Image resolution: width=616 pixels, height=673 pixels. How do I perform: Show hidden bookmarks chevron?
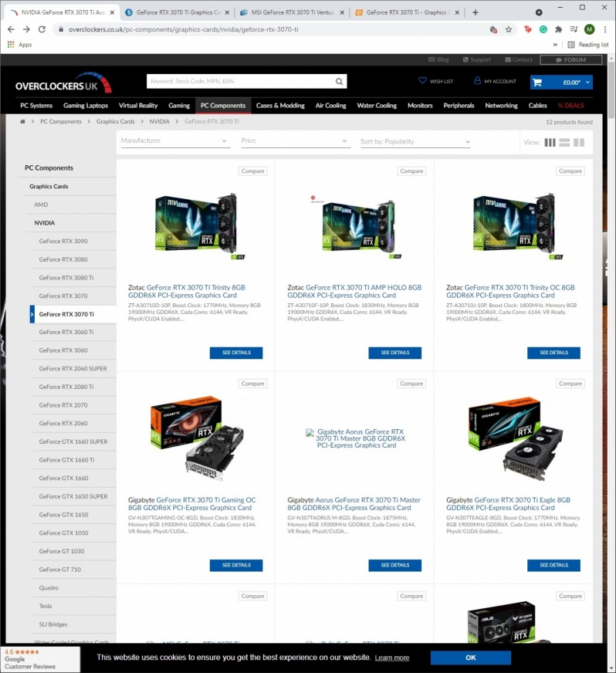click(x=555, y=44)
